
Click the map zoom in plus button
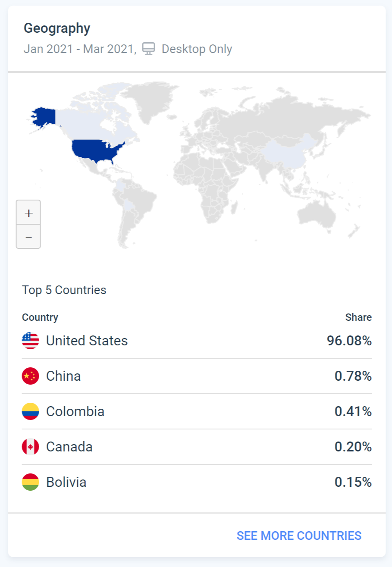28,213
